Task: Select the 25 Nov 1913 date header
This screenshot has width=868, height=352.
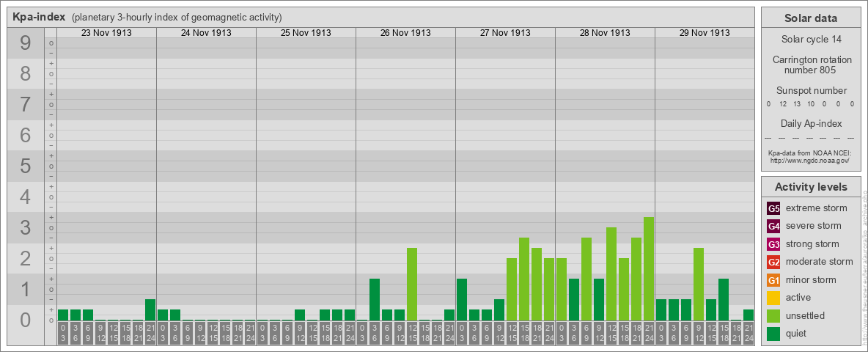Action: tap(306, 33)
